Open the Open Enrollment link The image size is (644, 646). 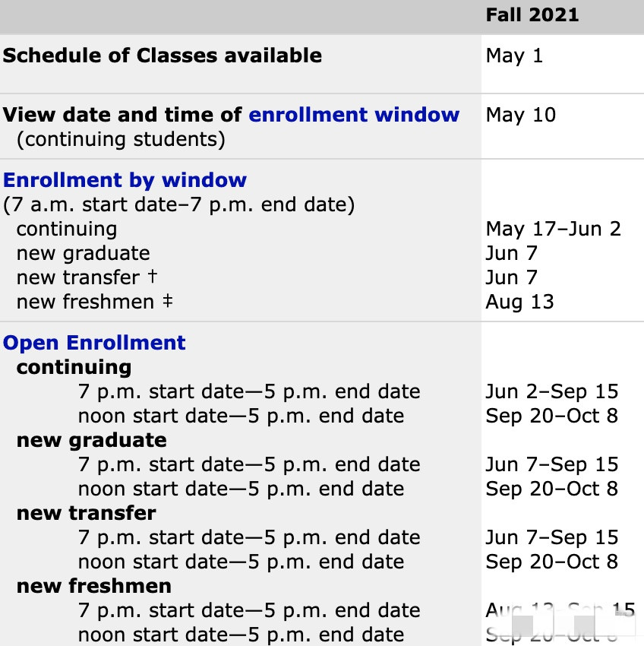94,343
